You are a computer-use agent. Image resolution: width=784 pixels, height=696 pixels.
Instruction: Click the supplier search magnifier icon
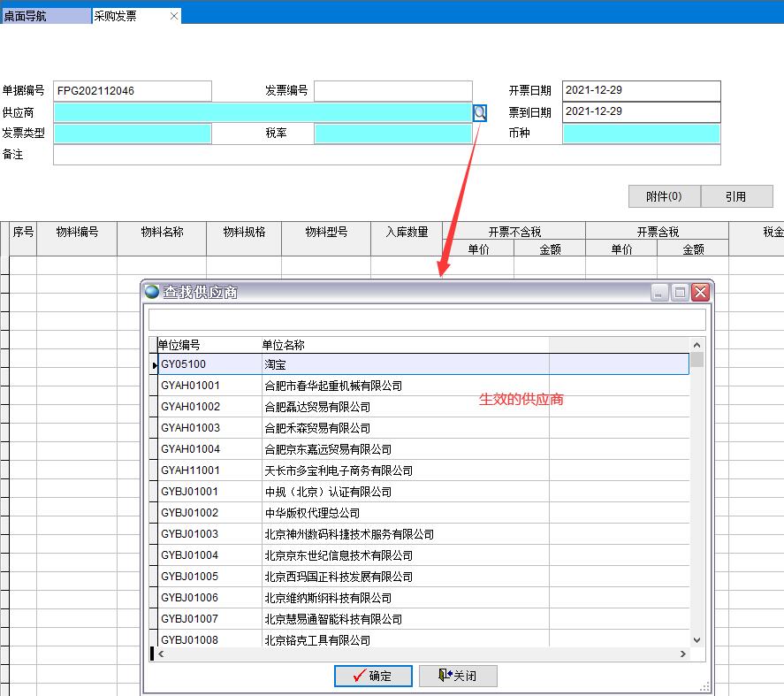[480, 112]
